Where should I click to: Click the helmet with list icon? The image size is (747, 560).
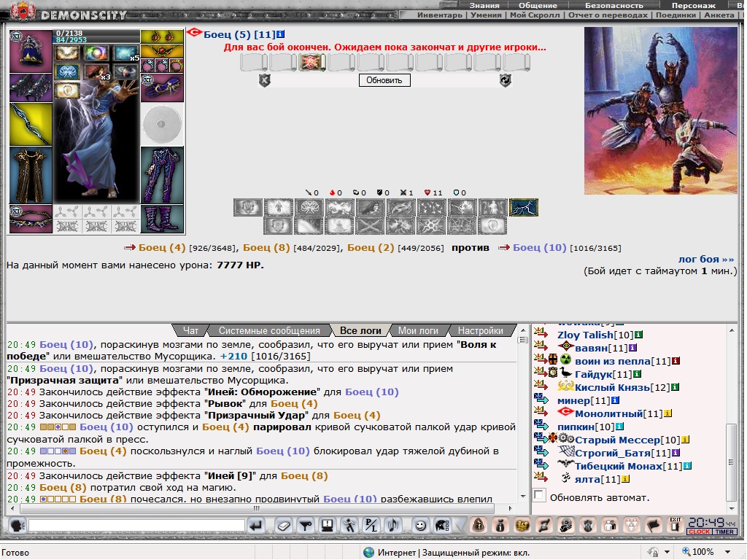click(x=443, y=526)
